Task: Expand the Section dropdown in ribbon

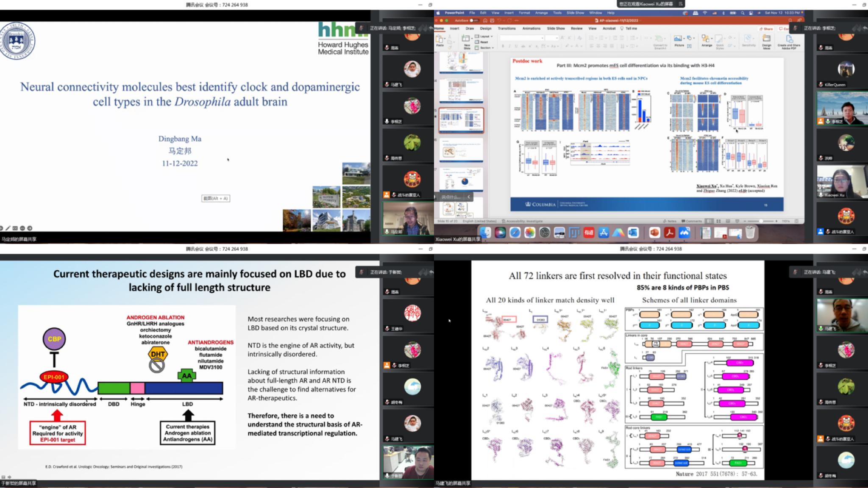Action: [484, 48]
